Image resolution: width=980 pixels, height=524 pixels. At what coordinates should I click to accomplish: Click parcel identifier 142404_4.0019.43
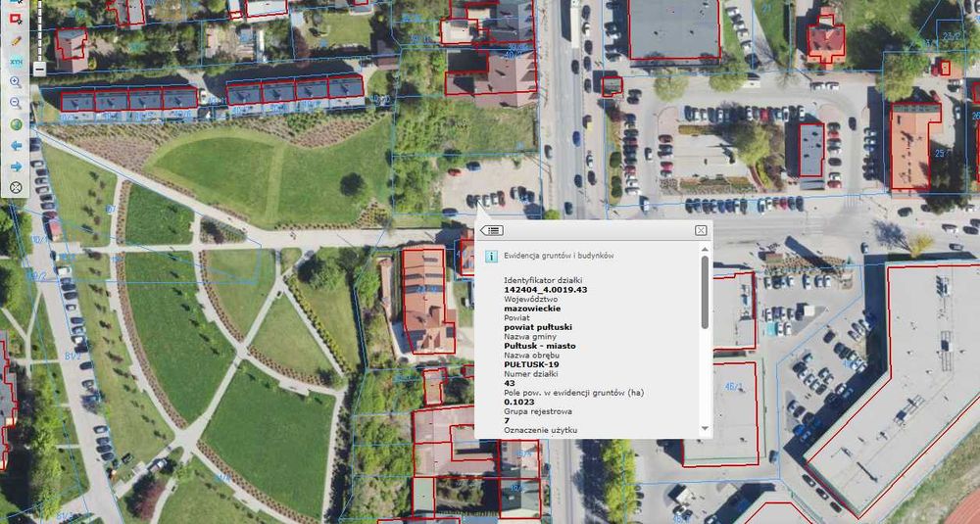pyautogui.click(x=545, y=290)
